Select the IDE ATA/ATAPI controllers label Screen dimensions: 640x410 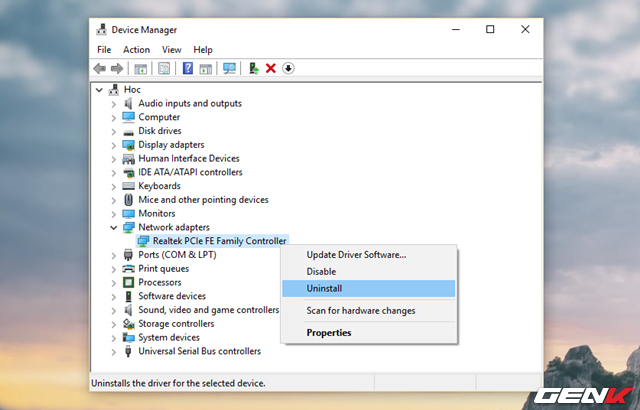(x=190, y=172)
